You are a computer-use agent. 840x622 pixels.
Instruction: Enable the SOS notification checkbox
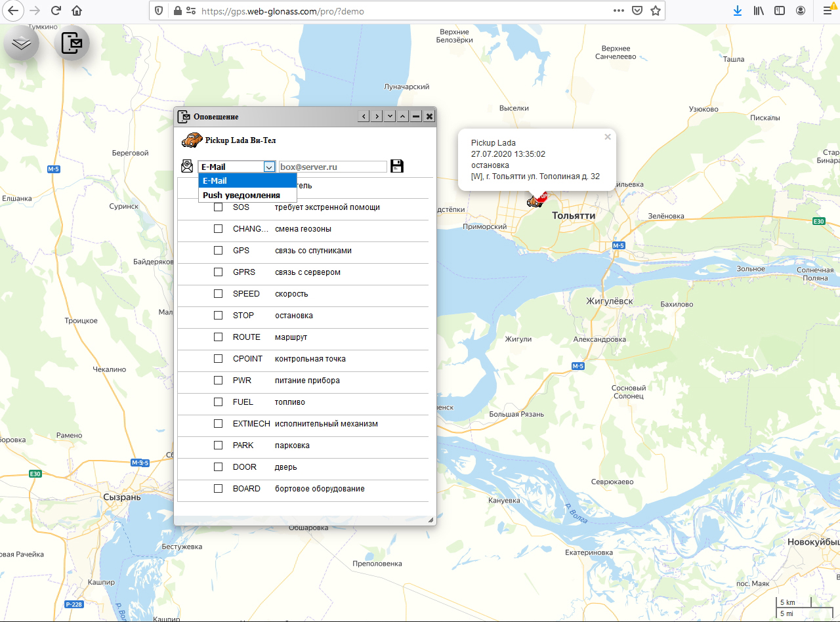(218, 207)
